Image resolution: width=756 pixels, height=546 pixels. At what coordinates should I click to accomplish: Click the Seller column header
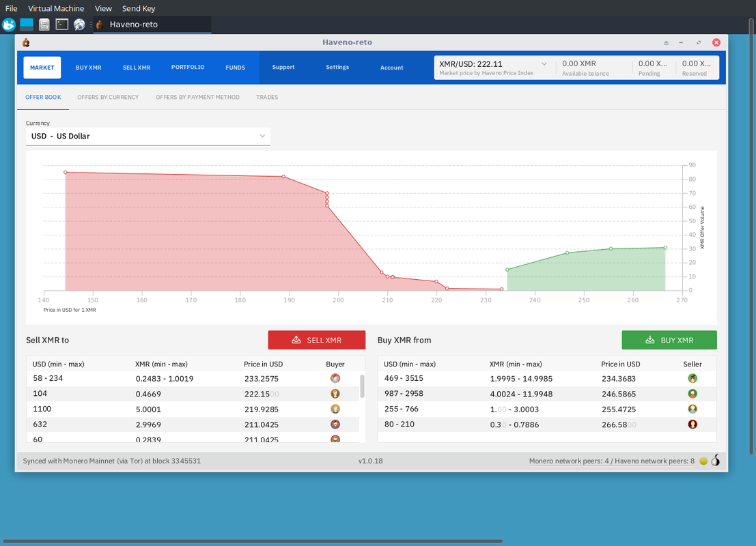click(x=692, y=364)
